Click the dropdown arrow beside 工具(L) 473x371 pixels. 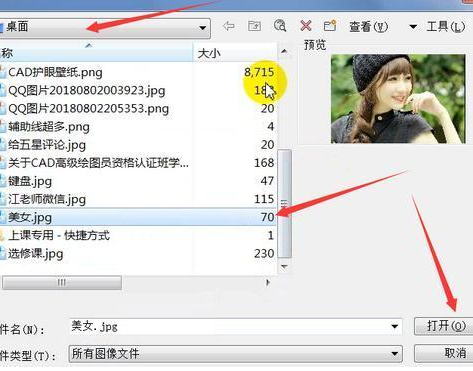(413, 27)
